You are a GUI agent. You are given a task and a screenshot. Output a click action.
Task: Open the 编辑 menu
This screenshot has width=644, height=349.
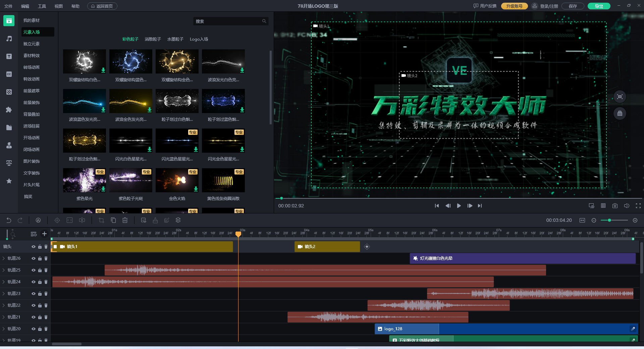[25, 6]
